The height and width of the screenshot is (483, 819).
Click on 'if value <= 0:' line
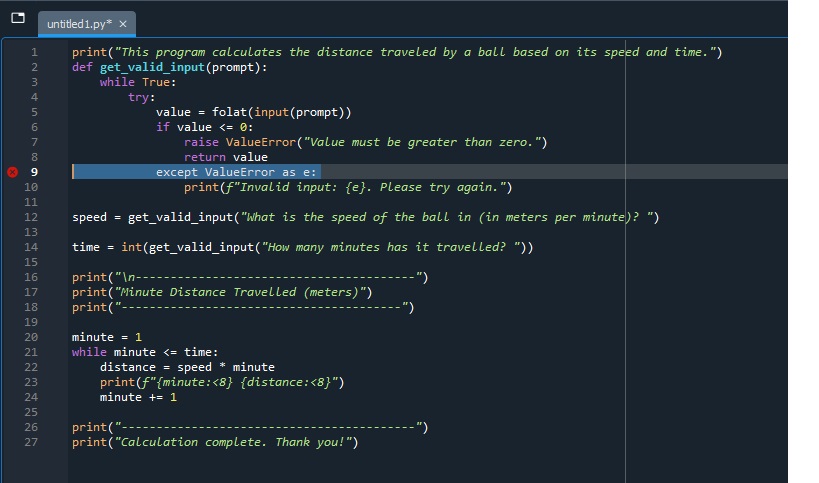[x=204, y=127]
